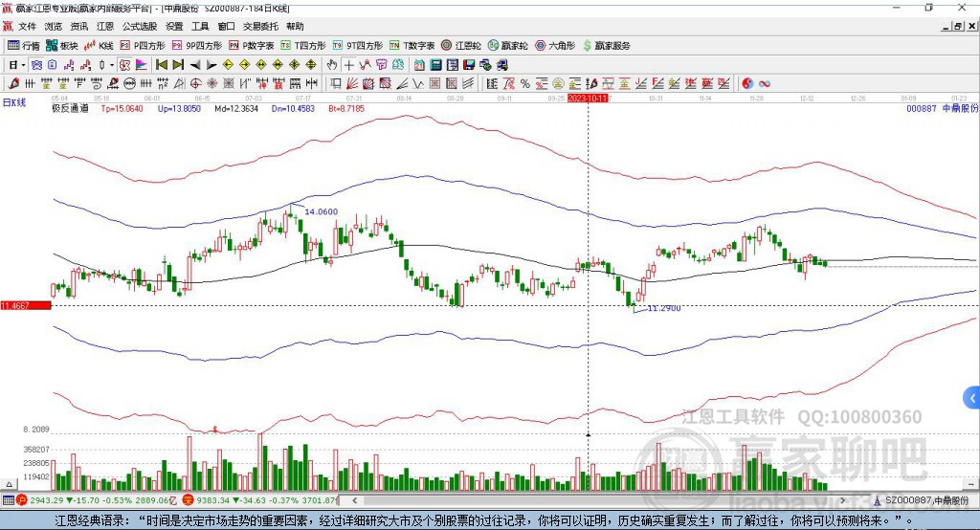Viewport: 980px width, 530px height.
Task: Click the percent sign tool icon
Action: pos(525,83)
